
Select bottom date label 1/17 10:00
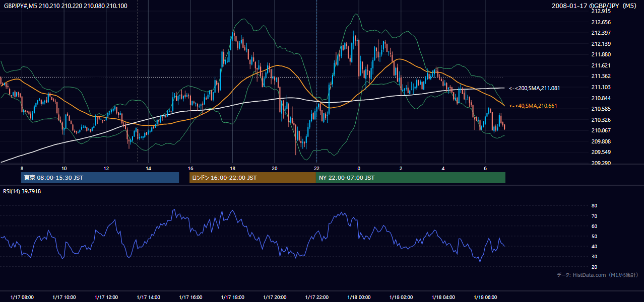pos(64,297)
